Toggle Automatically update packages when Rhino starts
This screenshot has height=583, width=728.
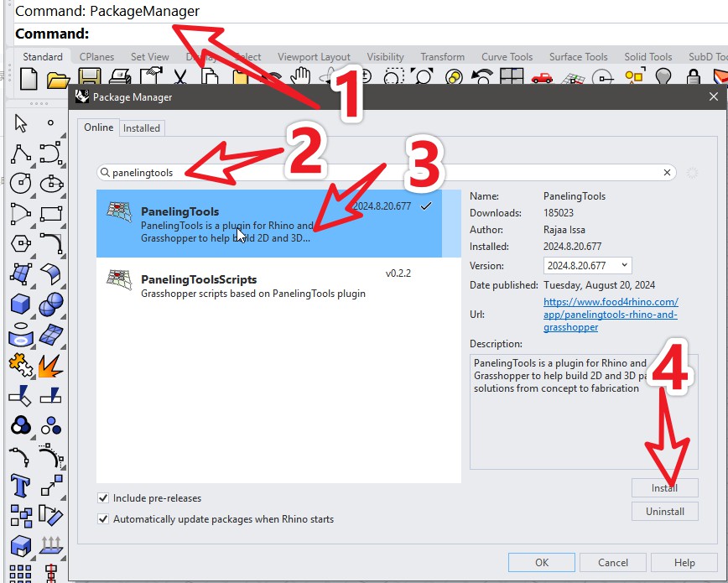point(103,519)
